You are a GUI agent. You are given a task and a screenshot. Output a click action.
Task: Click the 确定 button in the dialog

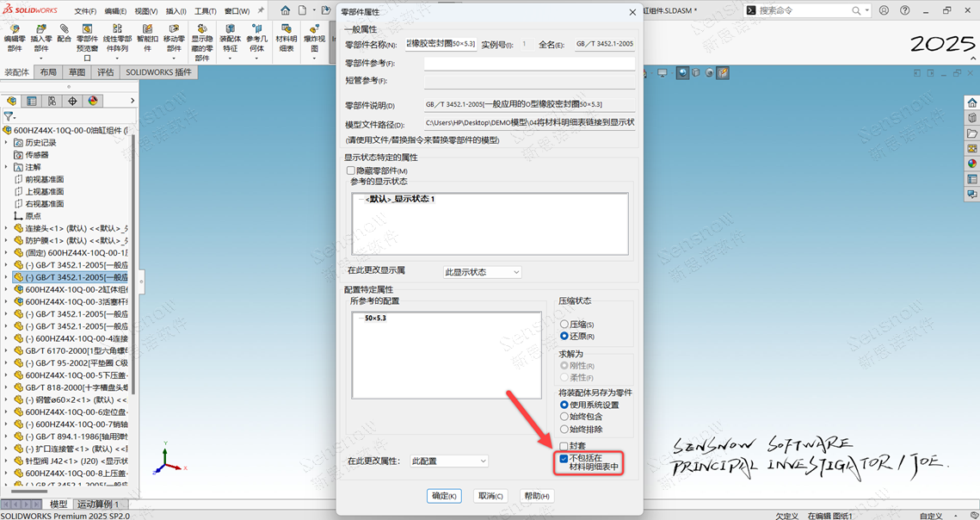point(444,496)
